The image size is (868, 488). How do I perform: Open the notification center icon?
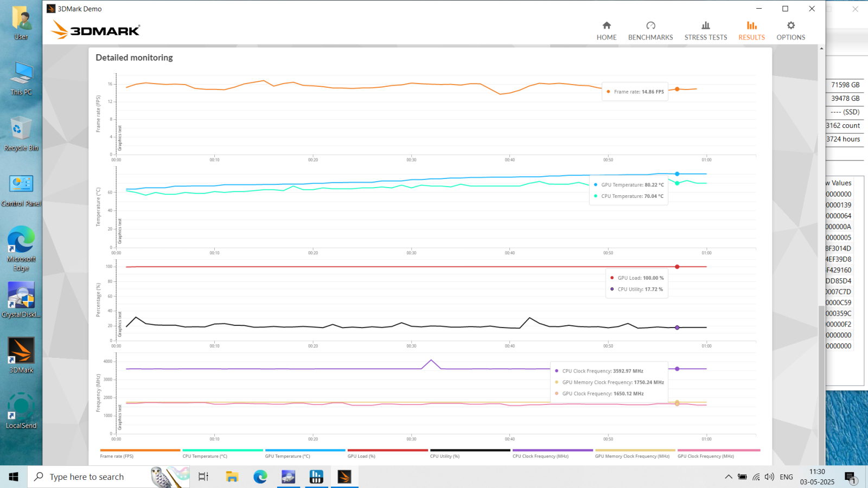click(850, 477)
